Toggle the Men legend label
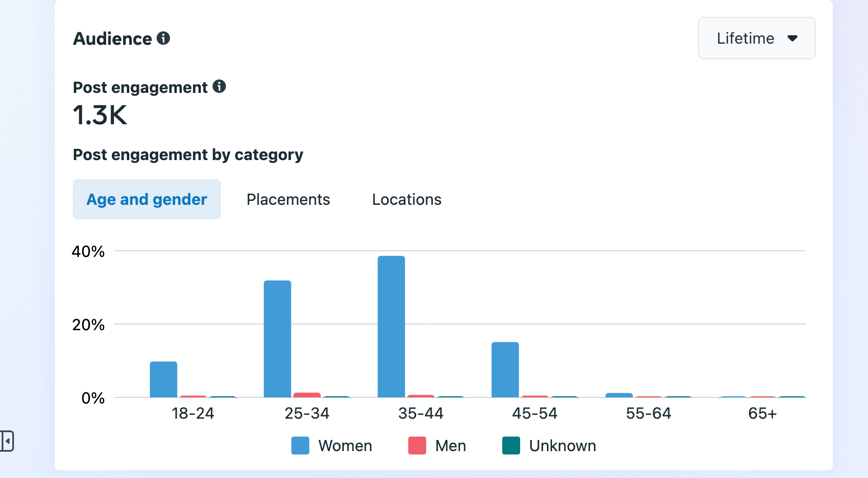The height and width of the screenshot is (478, 868). pos(450,446)
